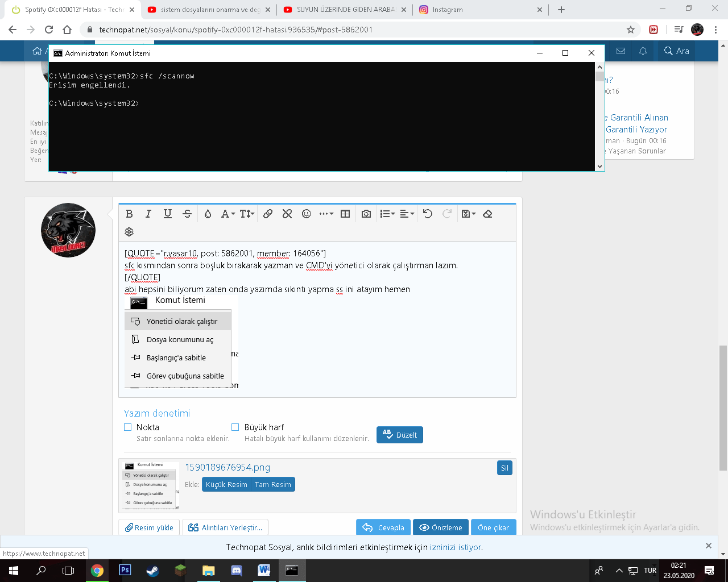The image size is (728, 582).
Task: Reload the page in Chrome
Action: click(49, 30)
